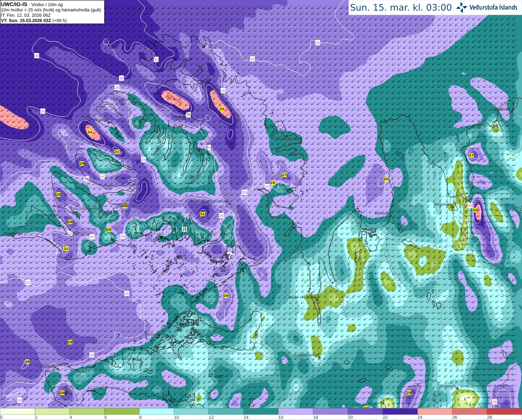Select the 8–10 legend color swatch
This screenshot has width=522, height=420.
pyautogui.click(x=157, y=411)
